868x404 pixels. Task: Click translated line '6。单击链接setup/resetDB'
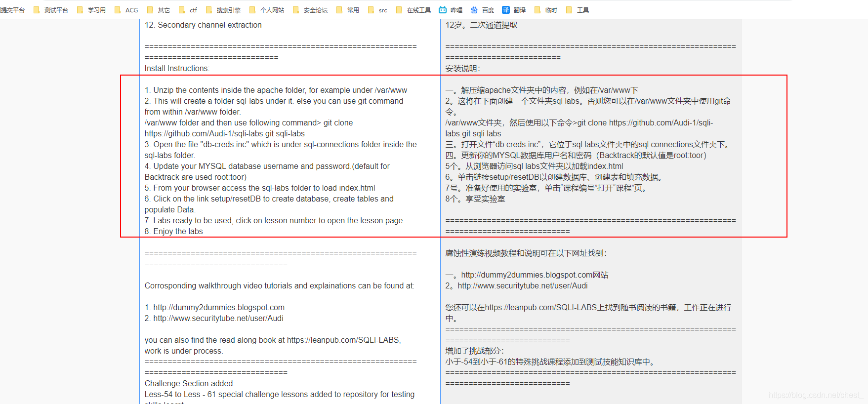pyautogui.click(x=554, y=177)
